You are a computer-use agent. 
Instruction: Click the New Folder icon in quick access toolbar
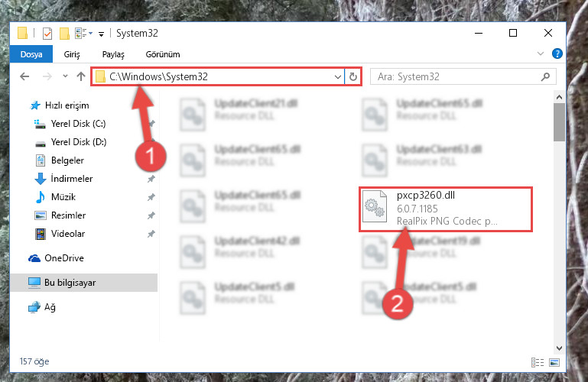point(64,34)
